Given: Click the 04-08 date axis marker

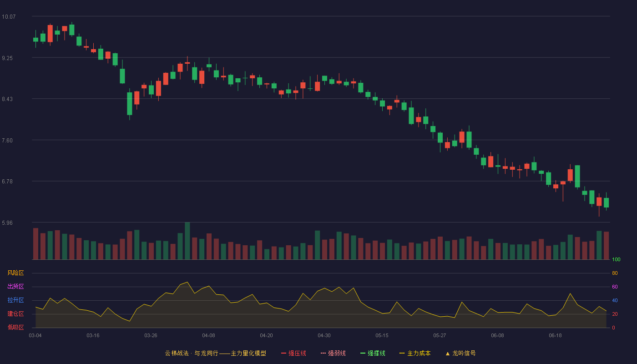Looking at the screenshot, I should (208, 335).
